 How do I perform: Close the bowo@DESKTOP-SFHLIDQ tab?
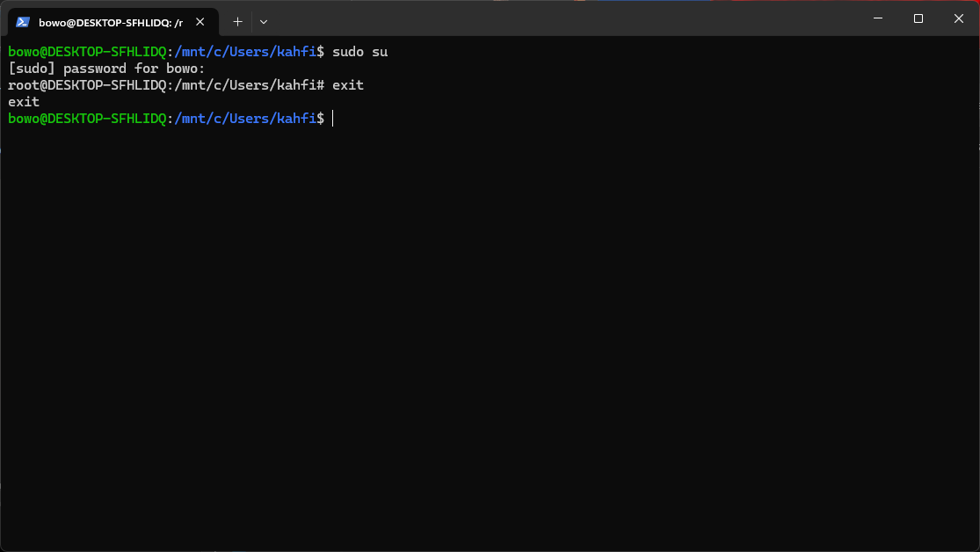tap(200, 22)
